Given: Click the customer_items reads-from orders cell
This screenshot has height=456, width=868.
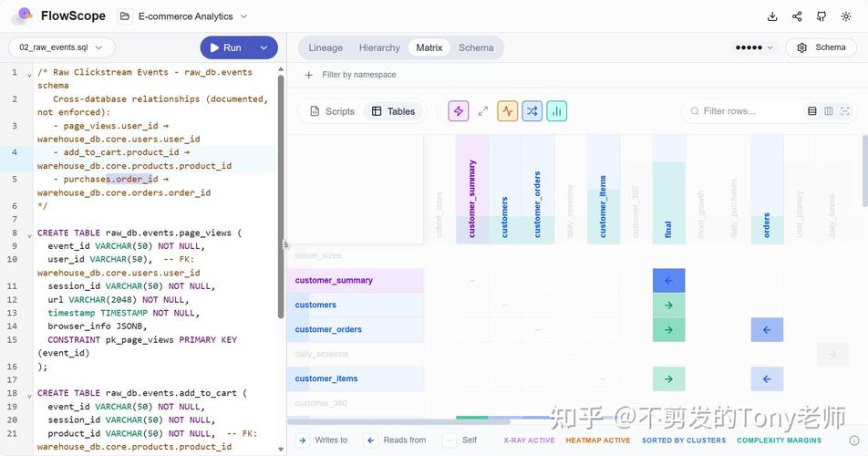Looking at the screenshot, I should coord(767,378).
